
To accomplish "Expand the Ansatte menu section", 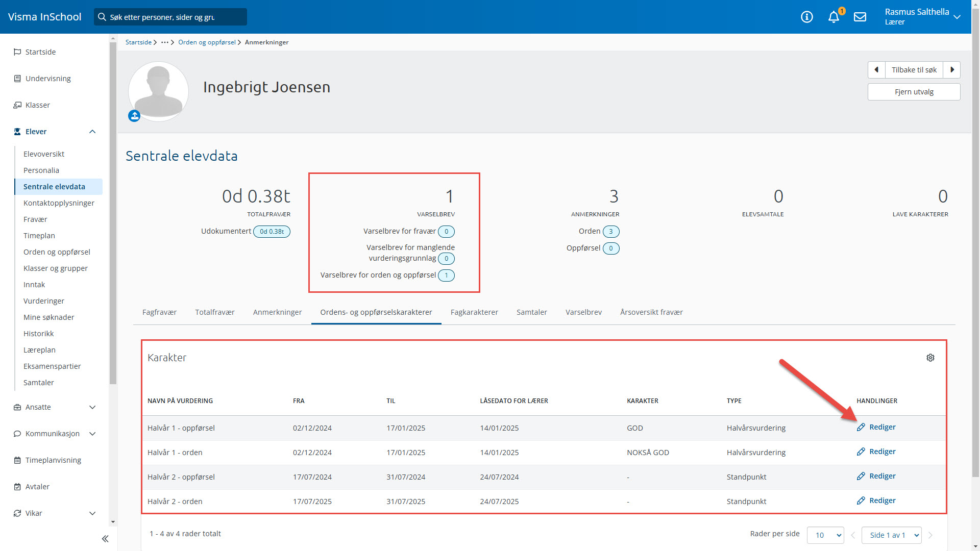I will click(x=92, y=407).
